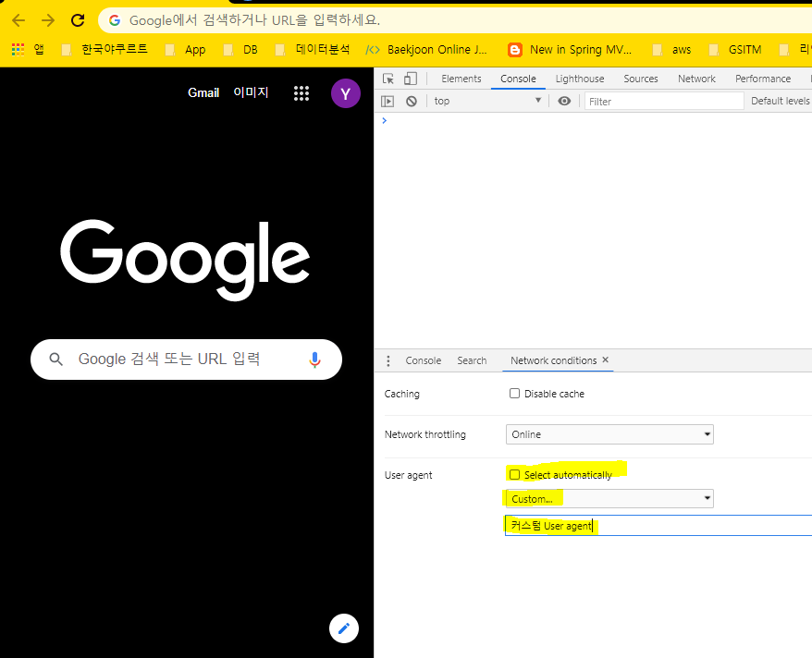
Task: Switch to the Performance tab
Action: 763,79
